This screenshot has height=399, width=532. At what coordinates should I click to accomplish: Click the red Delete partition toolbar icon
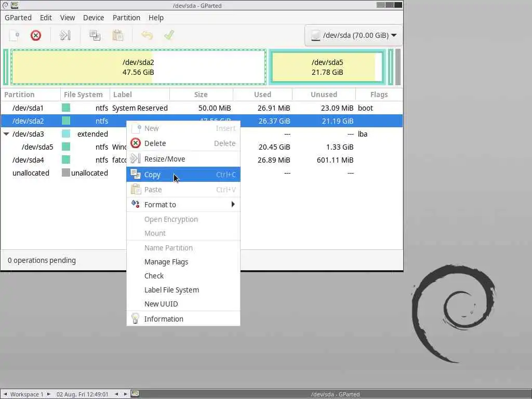click(x=36, y=35)
